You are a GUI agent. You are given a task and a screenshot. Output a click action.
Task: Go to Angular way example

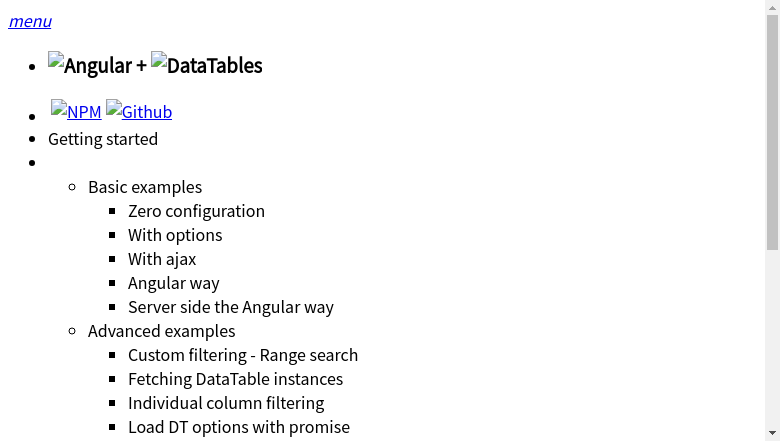coord(174,283)
